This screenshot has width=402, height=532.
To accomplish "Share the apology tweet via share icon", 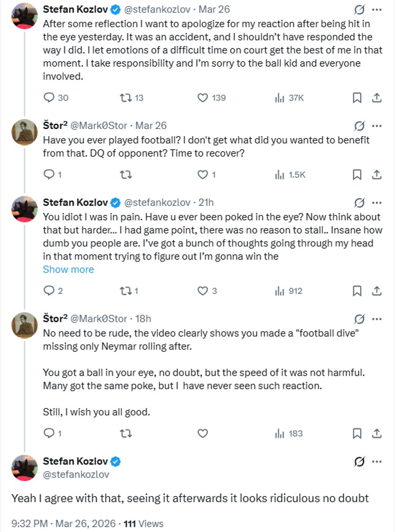I will coord(377,97).
